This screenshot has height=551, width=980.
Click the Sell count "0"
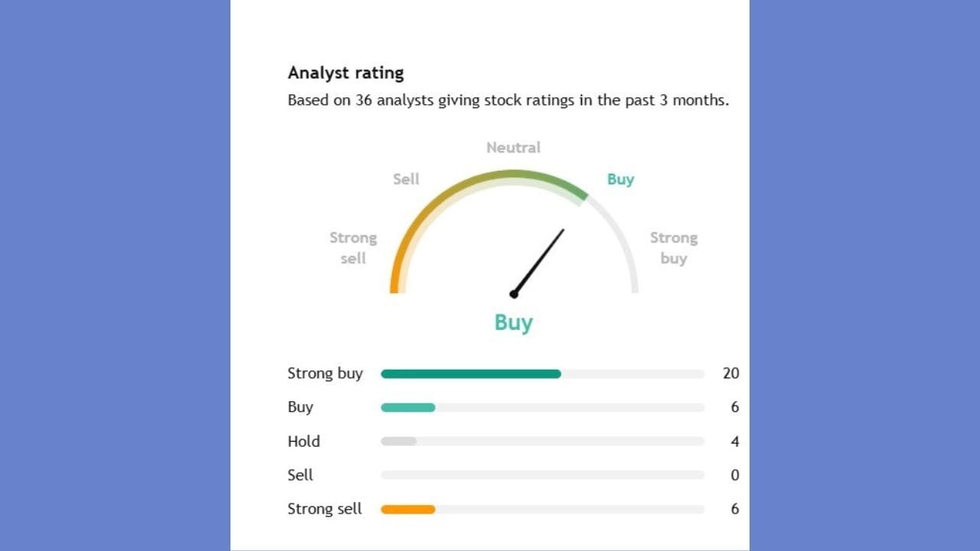[735, 475]
